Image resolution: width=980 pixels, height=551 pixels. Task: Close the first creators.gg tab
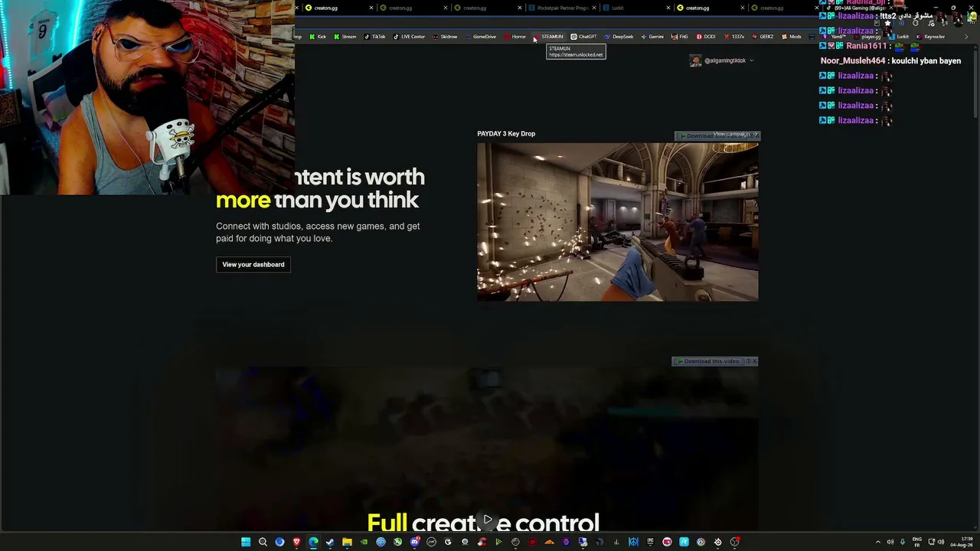click(371, 8)
